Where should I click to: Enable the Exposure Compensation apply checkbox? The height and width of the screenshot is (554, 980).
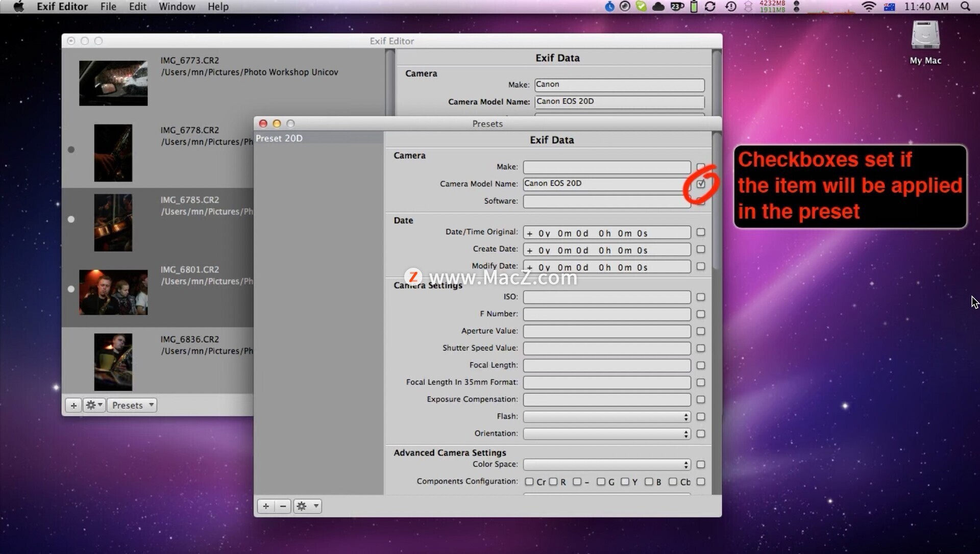701,399
